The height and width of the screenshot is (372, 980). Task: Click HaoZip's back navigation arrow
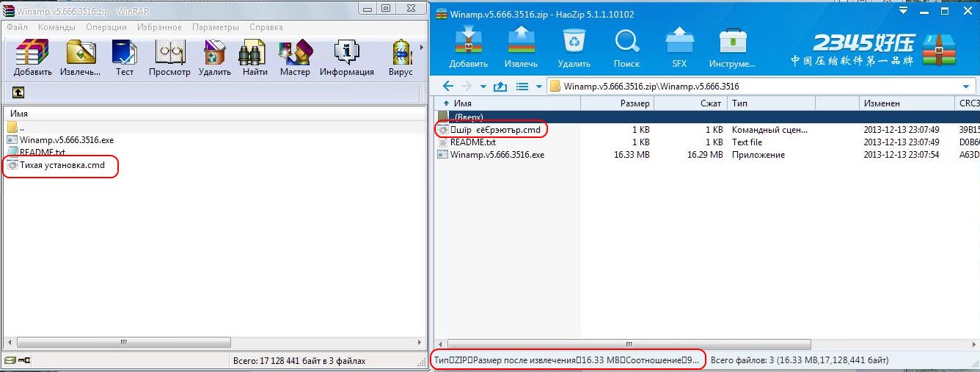(x=448, y=87)
